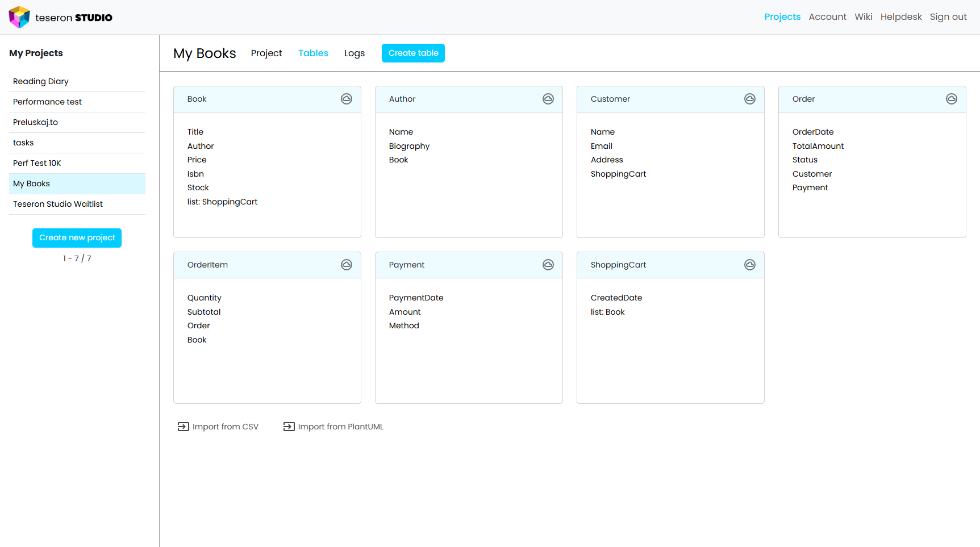Click the Author table title

coord(402,99)
